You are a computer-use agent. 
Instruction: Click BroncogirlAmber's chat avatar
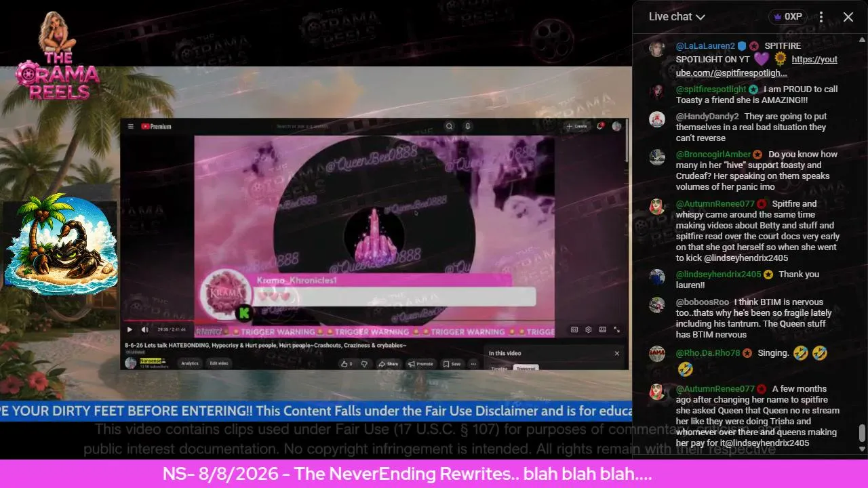point(657,157)
